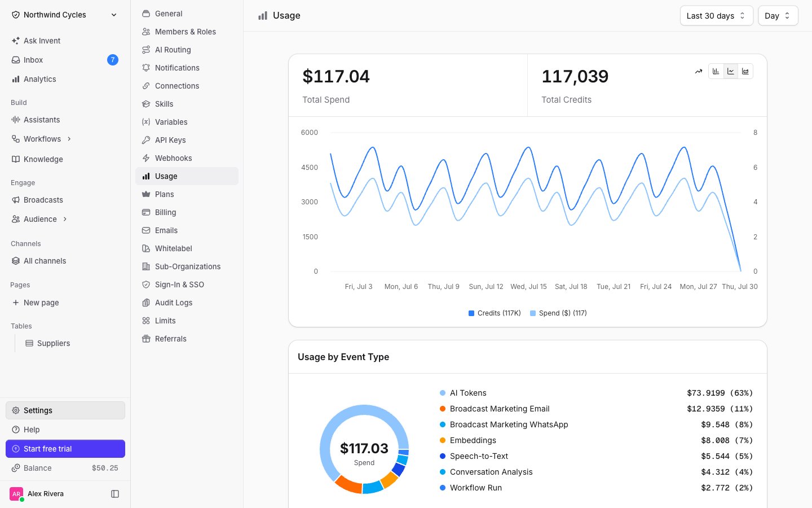Collapse the sidebar with the panel icon
The width and height of the screenshot is (812, 508).
point(115,494)
